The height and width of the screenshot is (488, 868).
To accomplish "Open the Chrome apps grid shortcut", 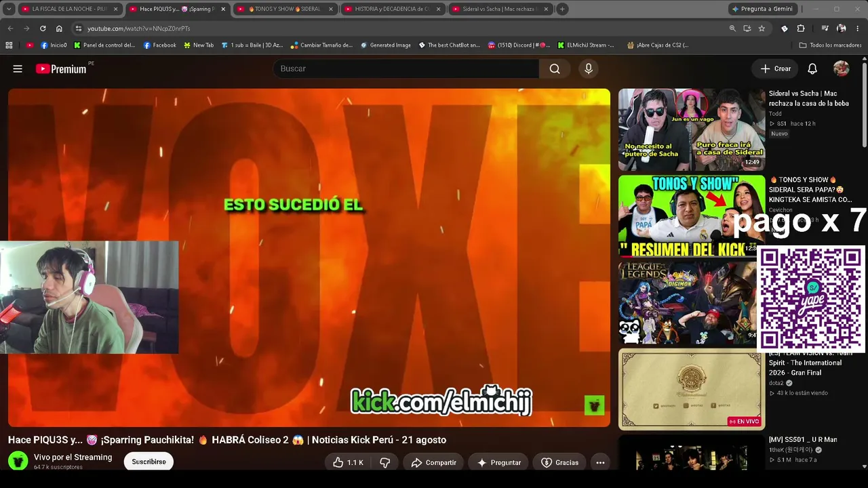I will pos(9,45).
